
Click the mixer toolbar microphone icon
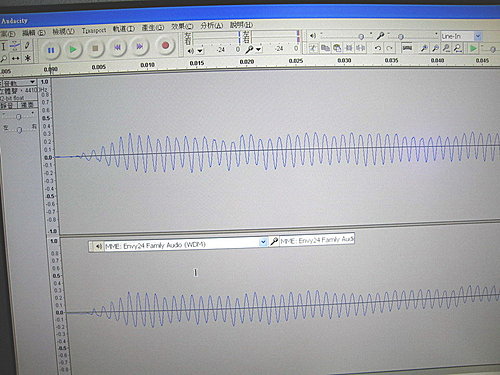(380, 36)
